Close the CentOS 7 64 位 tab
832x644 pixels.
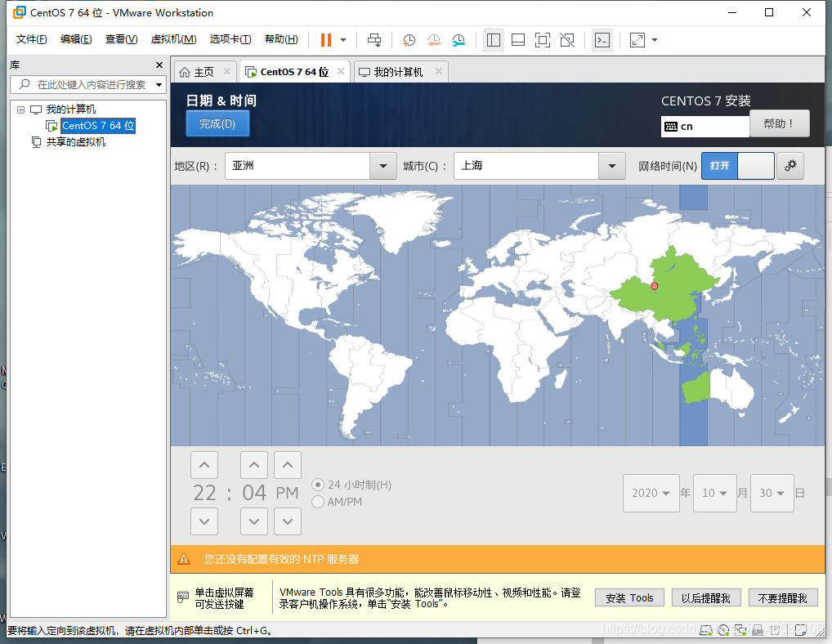(341, 71)
